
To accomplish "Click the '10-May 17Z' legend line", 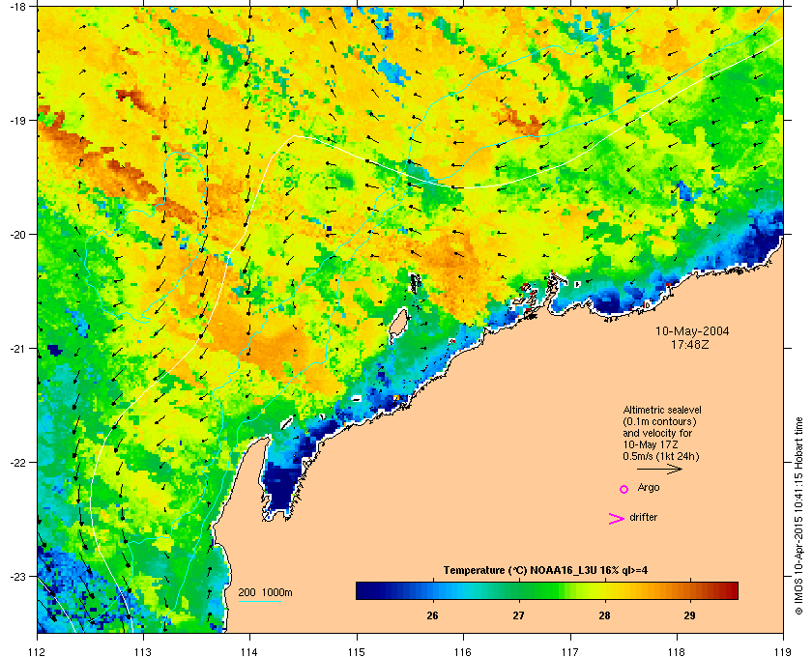I will click(x=651, y=444).
